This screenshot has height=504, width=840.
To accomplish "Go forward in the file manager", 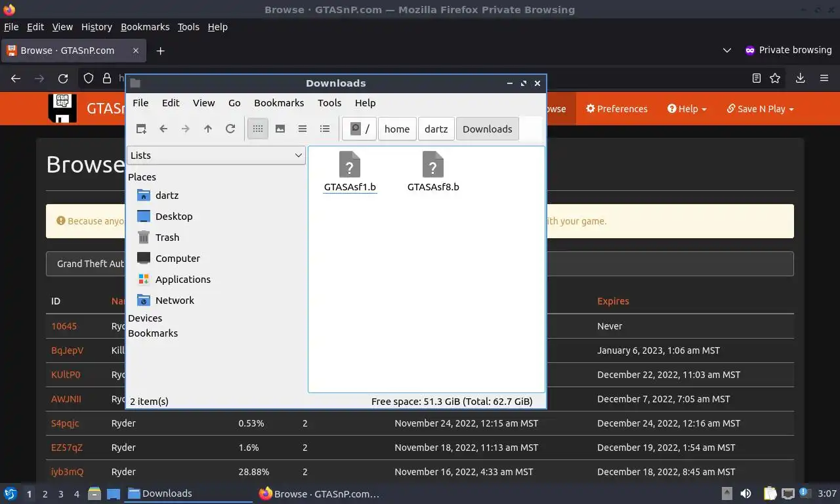I will click(186, 129).
